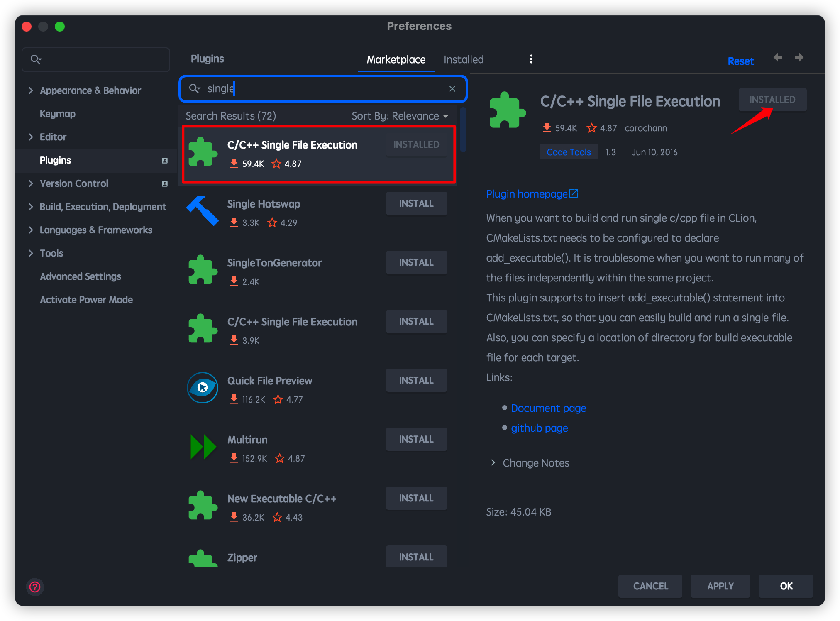This screenshot has width=840, height=621.
Task: Install the Multirun plugin
Action: coord(416,439)
